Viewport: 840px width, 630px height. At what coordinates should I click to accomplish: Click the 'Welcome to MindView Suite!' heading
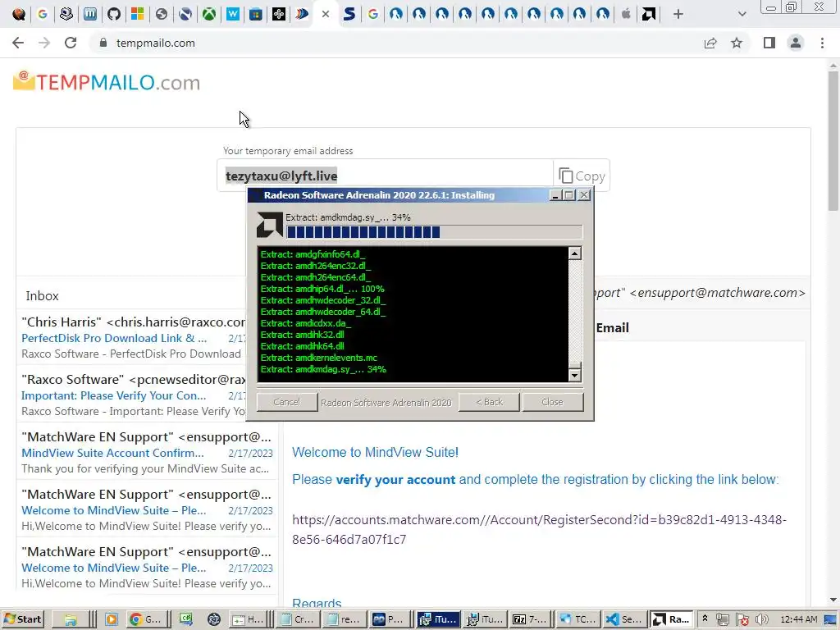click(x=375, y=452)
